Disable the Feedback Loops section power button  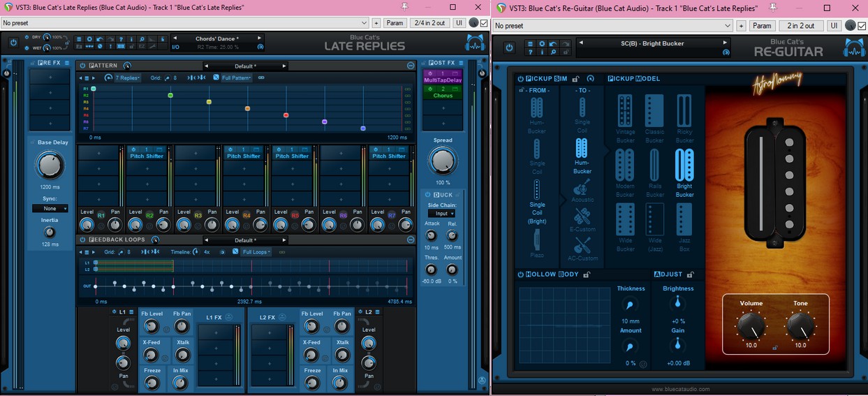click(82, 240)
